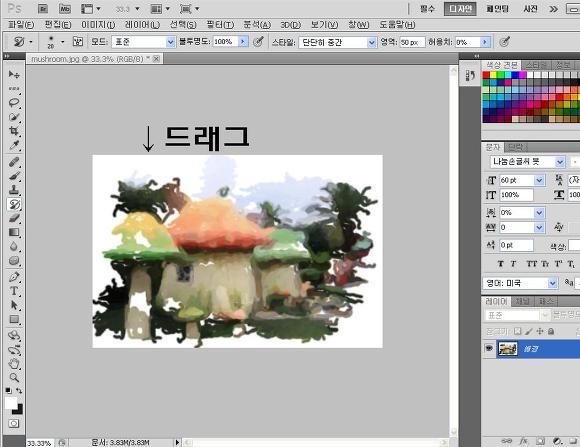Toggle Quick Mask mode button

[x=14, y=423]
